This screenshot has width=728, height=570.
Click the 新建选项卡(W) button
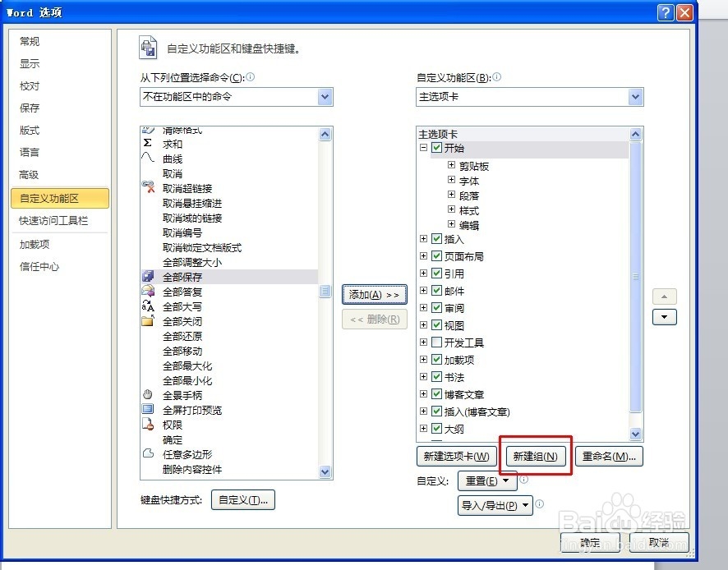456,457
